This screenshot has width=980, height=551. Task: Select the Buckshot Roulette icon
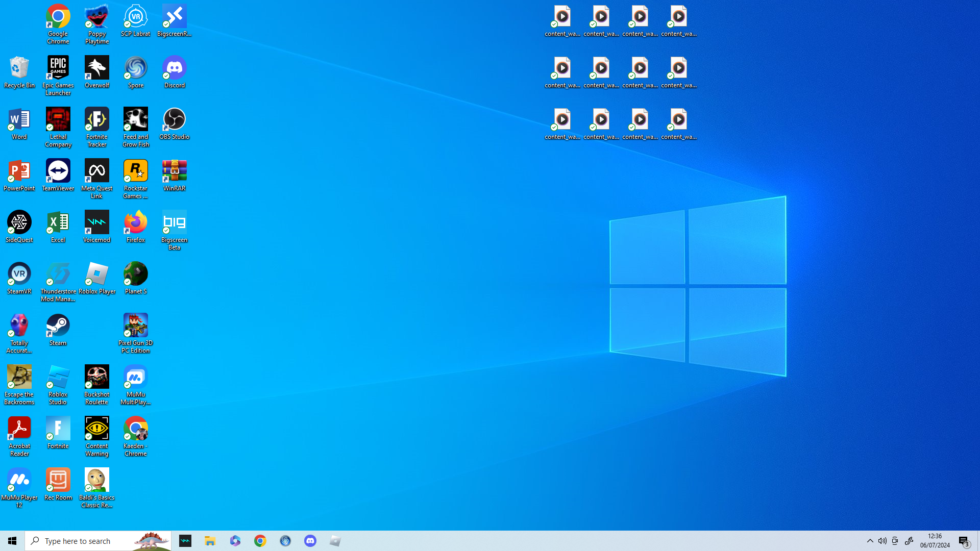pyautogui.click(x=96, y=384)
